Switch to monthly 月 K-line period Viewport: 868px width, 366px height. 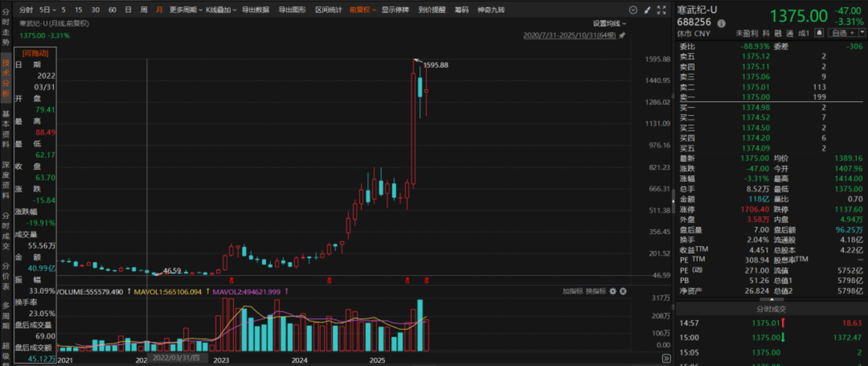[x=160, y=10]
